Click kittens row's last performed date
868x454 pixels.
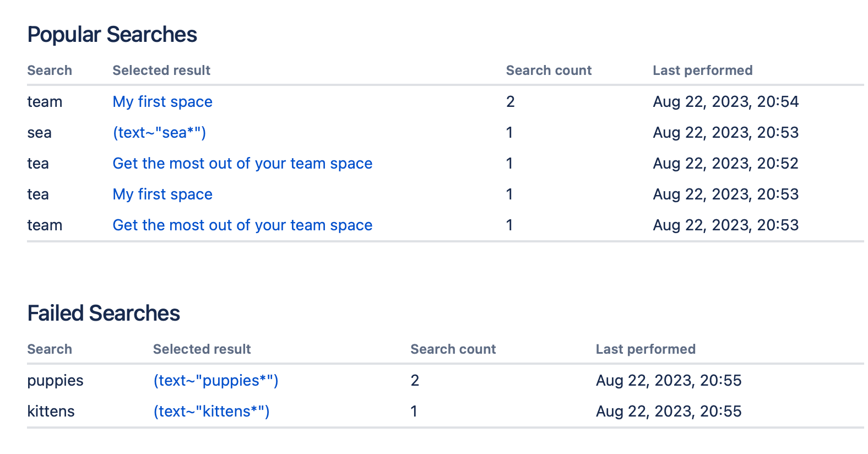669,412
